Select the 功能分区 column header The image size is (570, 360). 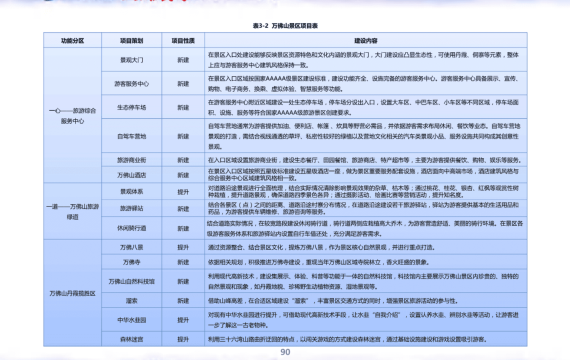pyautogui.click(x=72, y=40)
